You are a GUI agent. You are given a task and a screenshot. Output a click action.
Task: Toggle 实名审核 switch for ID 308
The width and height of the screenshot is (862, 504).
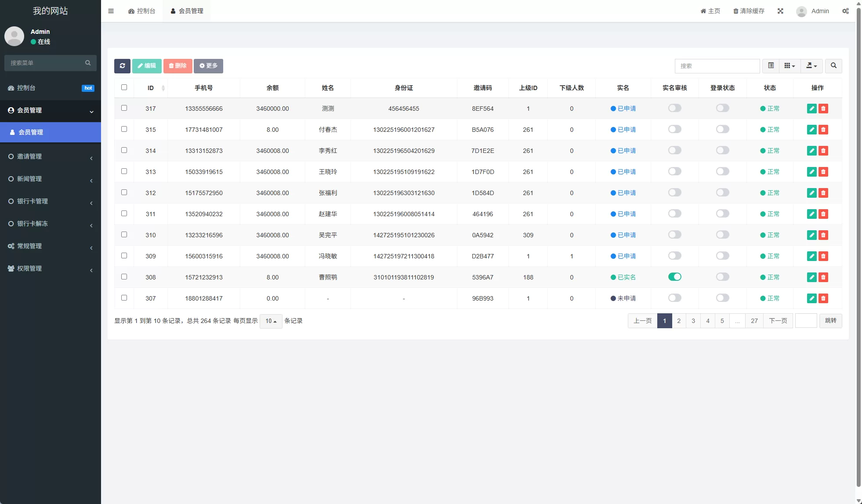[x=674, y=277]
